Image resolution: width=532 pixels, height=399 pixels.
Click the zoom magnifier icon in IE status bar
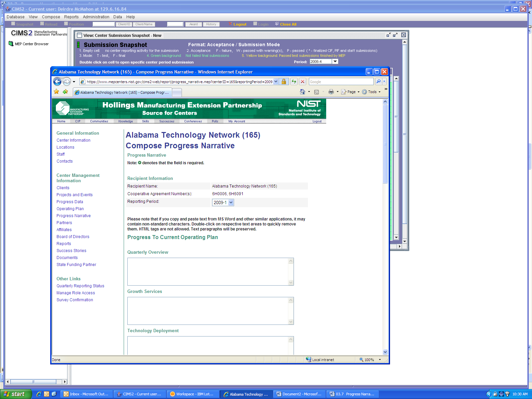361,359
